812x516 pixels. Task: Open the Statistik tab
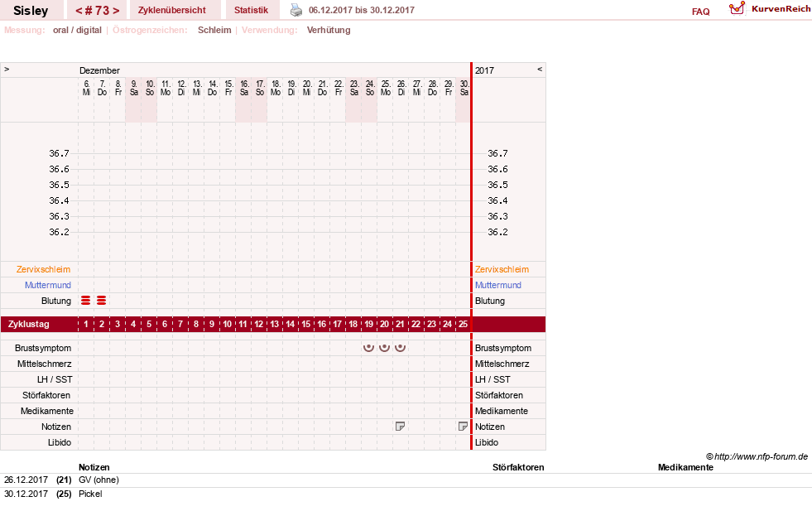251,10
